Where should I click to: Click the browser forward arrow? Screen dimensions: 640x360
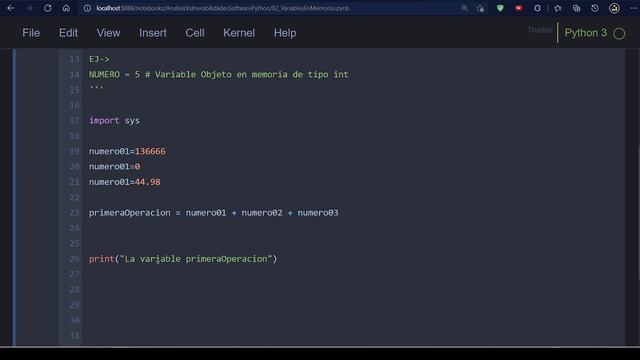(x=29, y=8)
